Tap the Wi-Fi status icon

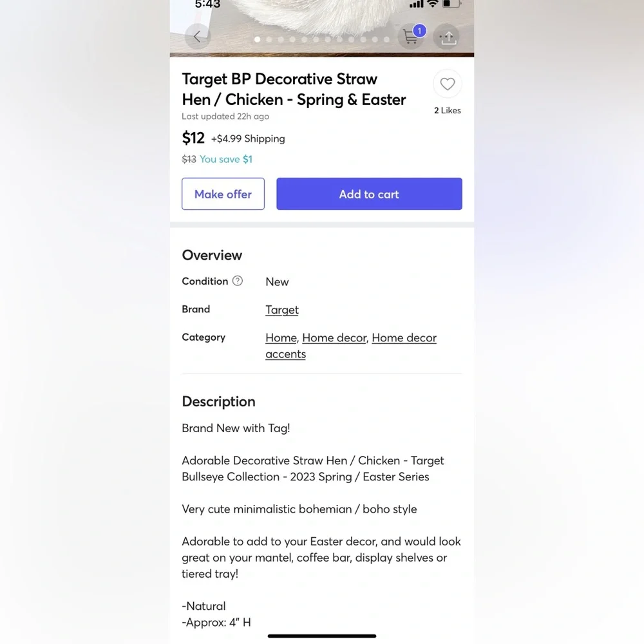(x=432, y=4)
